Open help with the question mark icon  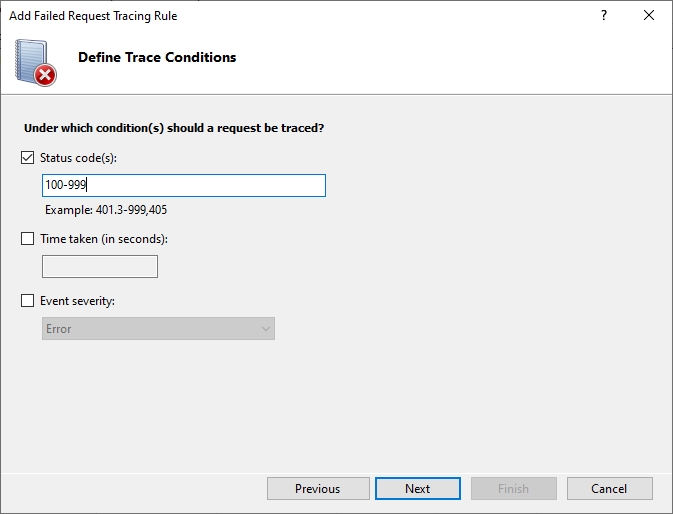click(x=604, y=15)
